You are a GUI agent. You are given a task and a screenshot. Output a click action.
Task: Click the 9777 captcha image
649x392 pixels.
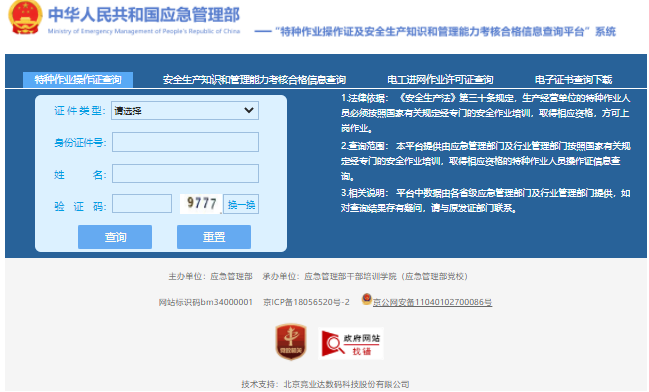pos(201,204)
